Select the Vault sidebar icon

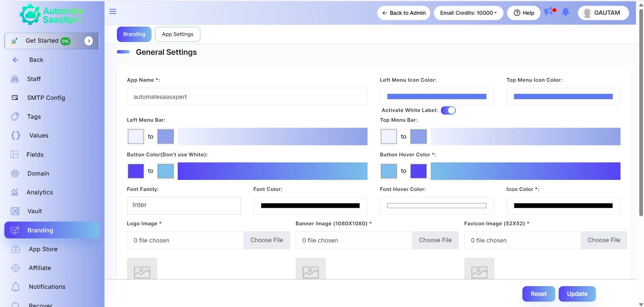point(15,211)
